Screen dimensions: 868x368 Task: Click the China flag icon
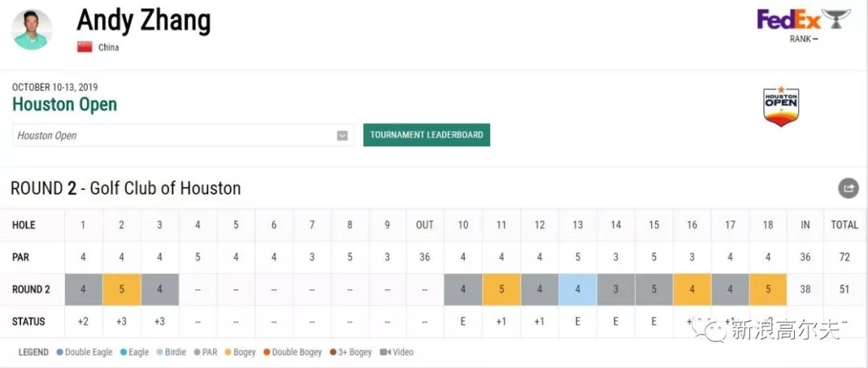84,47
